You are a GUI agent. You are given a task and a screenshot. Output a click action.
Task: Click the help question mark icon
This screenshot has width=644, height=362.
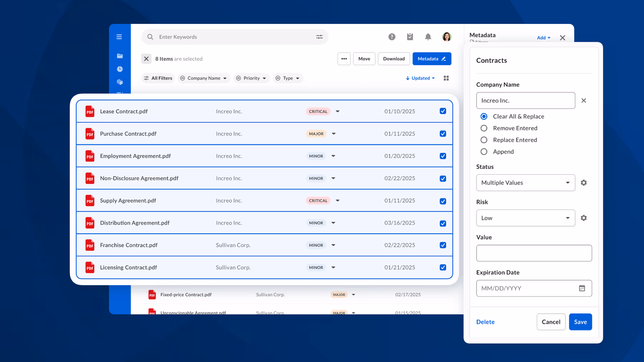click(392, 37)
